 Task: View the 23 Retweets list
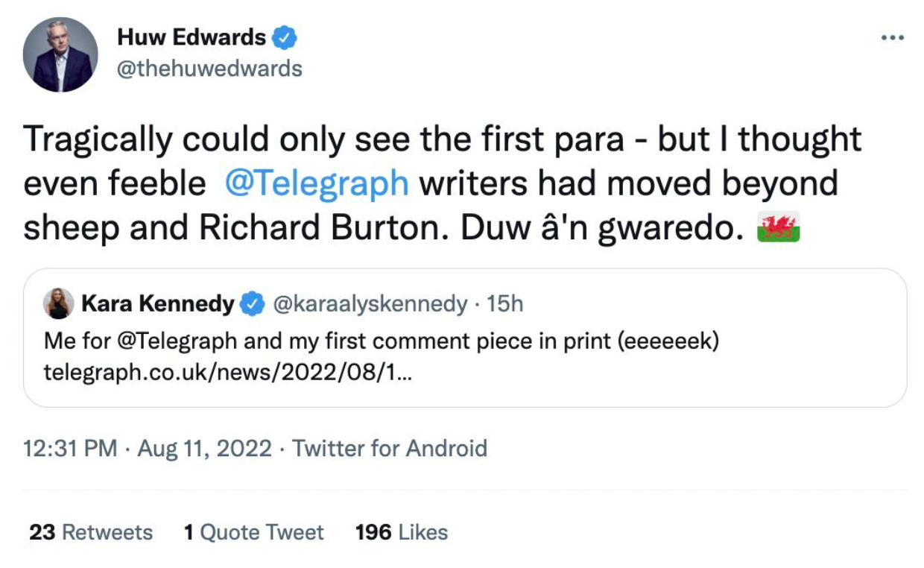(x=91, y=532)
